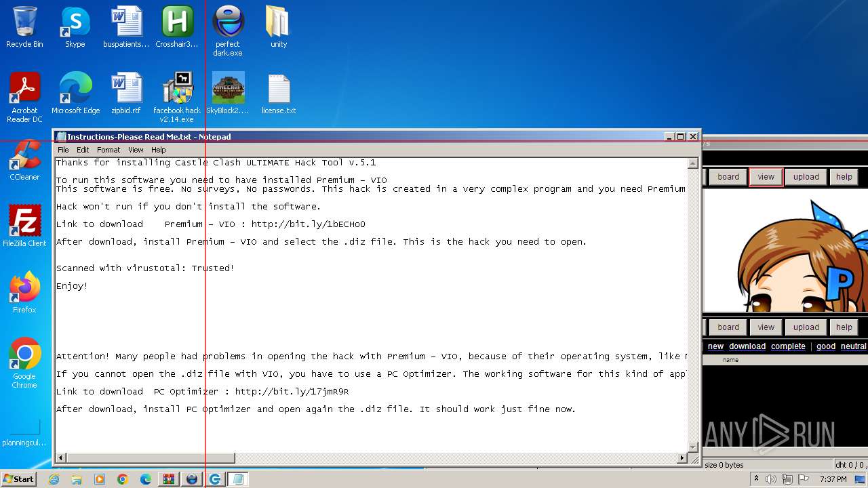Switch to WinRAR taskbar button

point(169,479)
